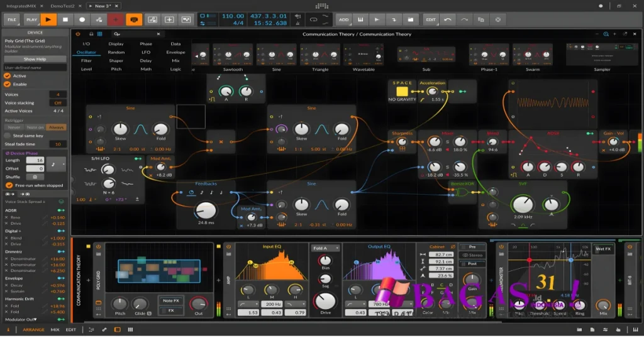The width and height of the screenshot is (644, 338).
Task: Click the Show Help button
Action: coord(35,59)
